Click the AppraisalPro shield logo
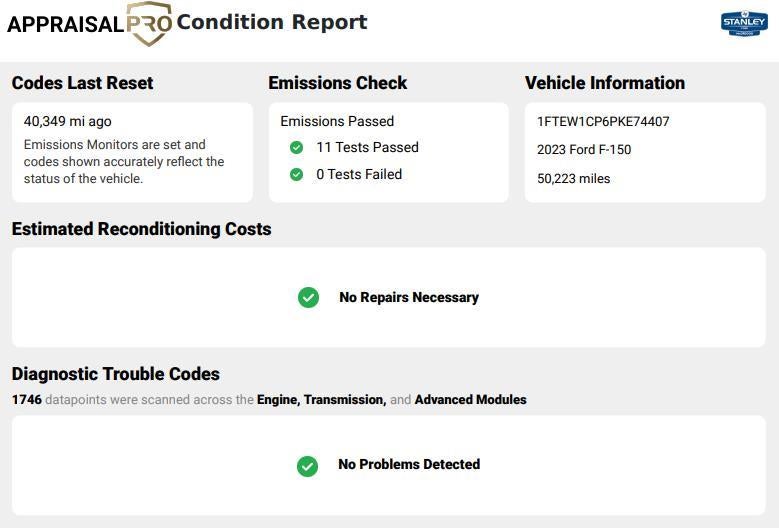The height and width of the screenshot is (528, 779). 149,23
